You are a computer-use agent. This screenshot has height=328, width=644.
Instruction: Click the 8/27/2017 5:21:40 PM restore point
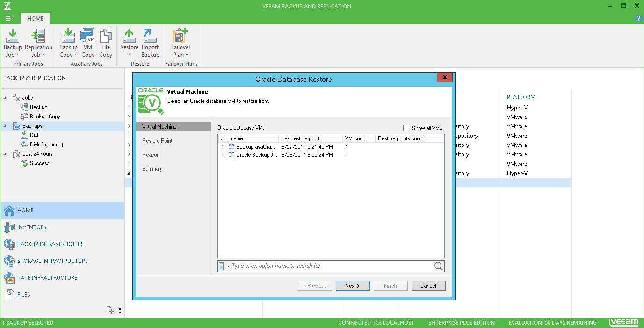point(307,147)
